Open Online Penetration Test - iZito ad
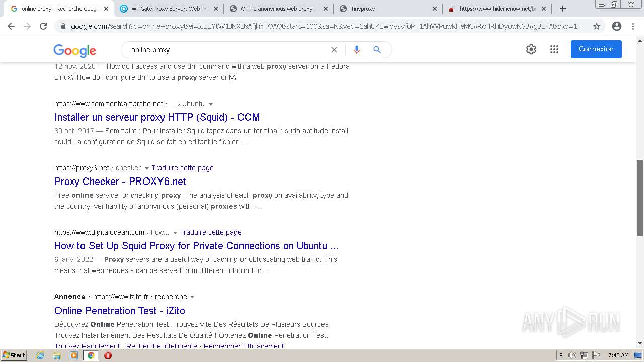 point(120,311)
